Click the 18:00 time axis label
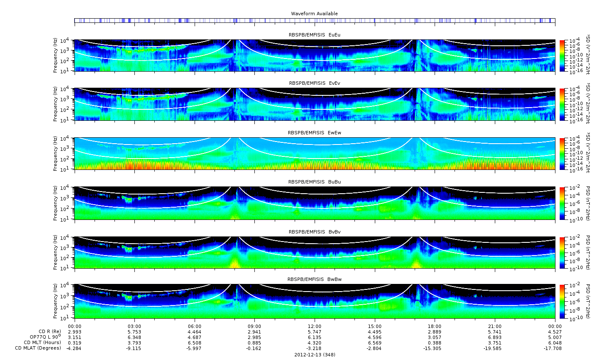The height and width of the screenshot is (364, 597). tap(435, 326)
